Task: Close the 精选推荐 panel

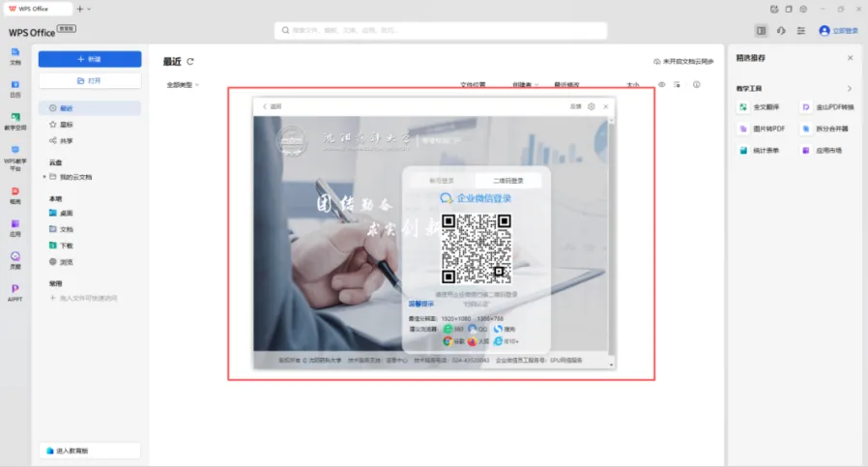Action: click(x=851, y=58)
